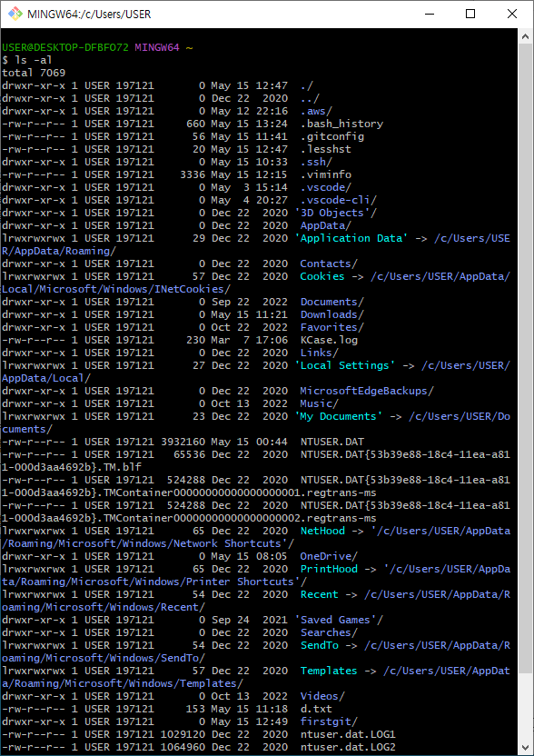Click the file size value 1029120
This screenshot has width=534, height=756.
tap(183, 734)
